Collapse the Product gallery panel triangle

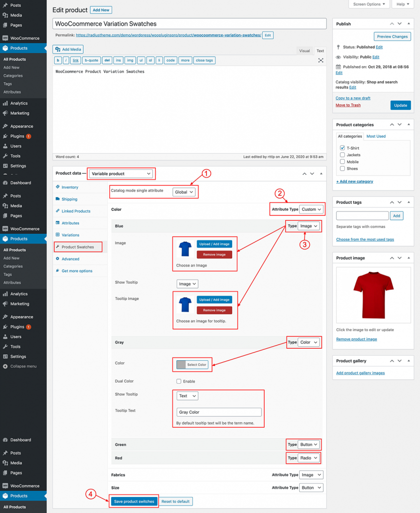click(408, 361)
